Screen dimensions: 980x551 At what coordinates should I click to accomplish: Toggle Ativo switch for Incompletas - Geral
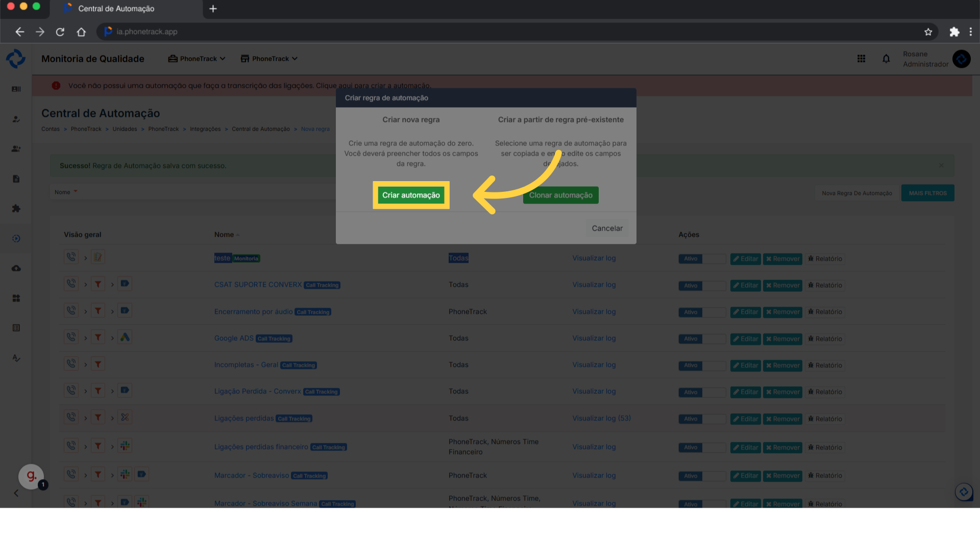point(702,365)
